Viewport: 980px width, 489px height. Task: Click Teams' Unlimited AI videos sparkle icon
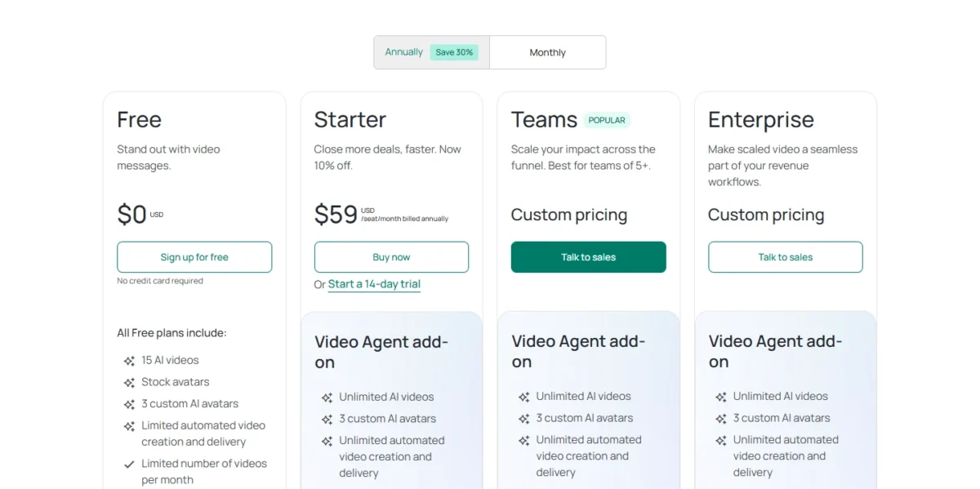click(523, 397)
